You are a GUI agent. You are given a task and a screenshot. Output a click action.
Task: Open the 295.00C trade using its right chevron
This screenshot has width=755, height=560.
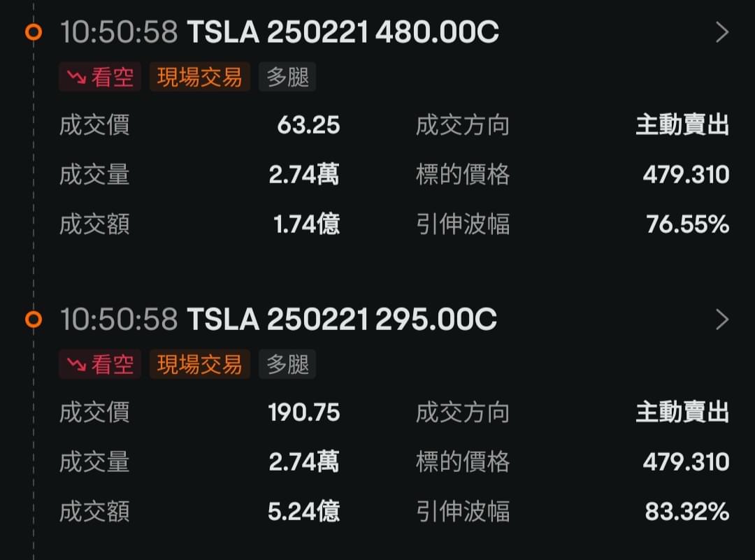click(723, 320)
